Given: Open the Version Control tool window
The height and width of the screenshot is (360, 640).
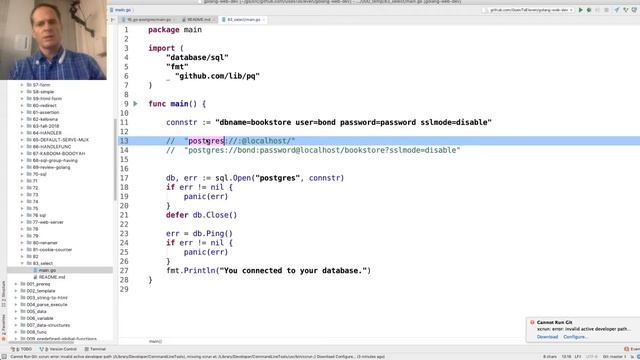Looking at the screenshot, I should [58, 349].
